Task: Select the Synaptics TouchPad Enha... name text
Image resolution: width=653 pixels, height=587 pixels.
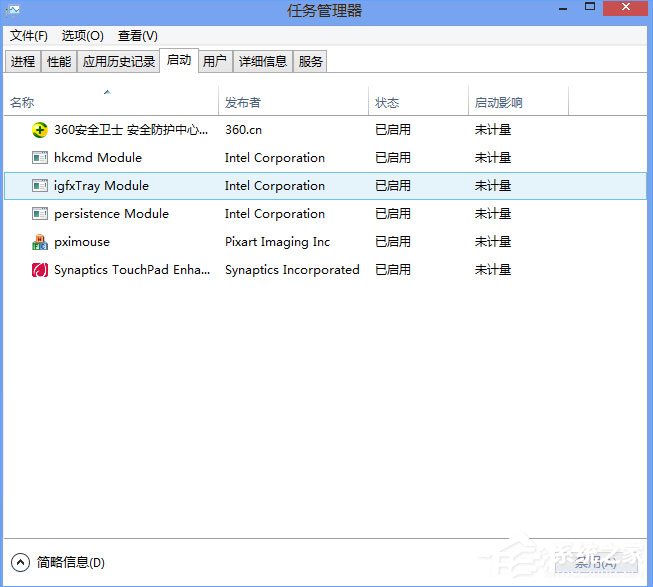Action: [132, 270]
